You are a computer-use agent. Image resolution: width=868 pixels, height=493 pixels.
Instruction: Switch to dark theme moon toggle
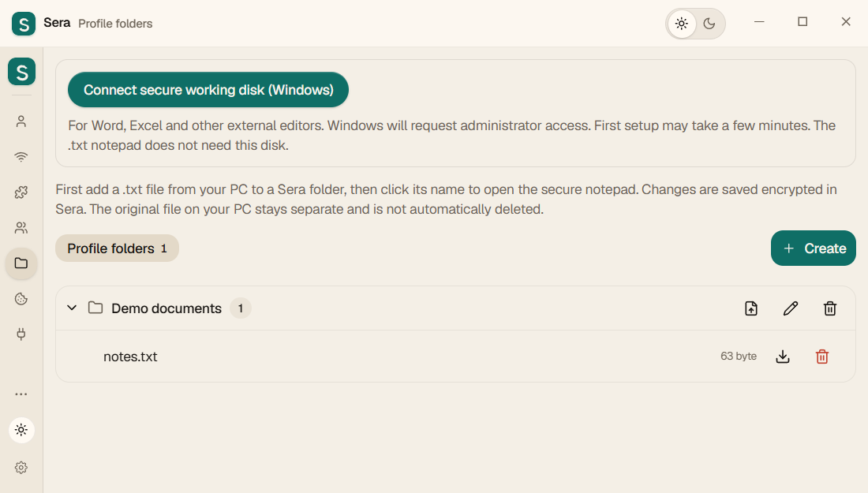click(x=709, y=24)
